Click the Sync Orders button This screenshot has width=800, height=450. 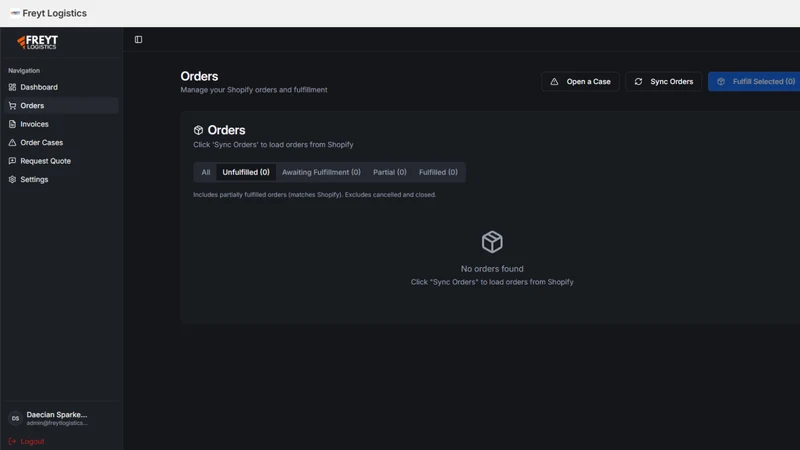click(x=663, y=82)
